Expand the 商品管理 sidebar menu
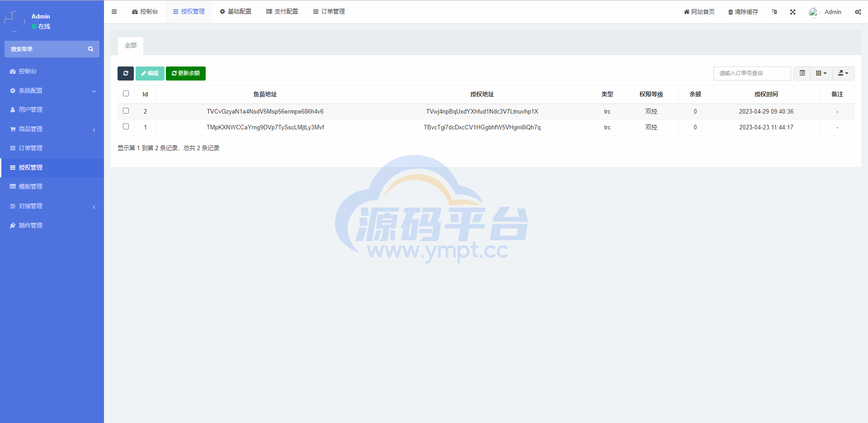Image resolution: width=868 pixels, height=423 pixels. 52,129
